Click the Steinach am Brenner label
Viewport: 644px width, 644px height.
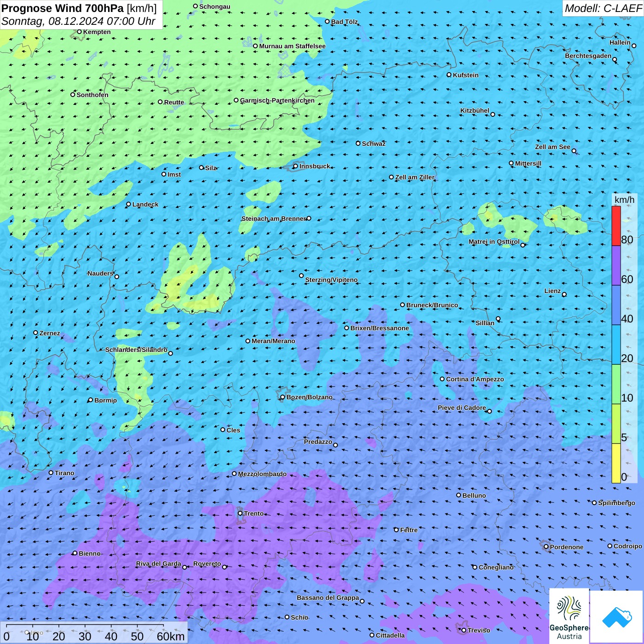(274, 218)
